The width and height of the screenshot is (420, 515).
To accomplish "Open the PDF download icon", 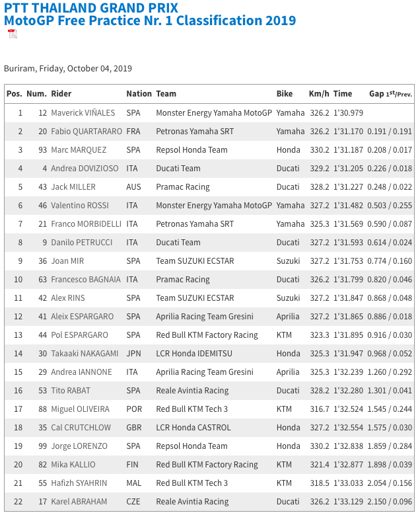I will (x=13, y=34).
